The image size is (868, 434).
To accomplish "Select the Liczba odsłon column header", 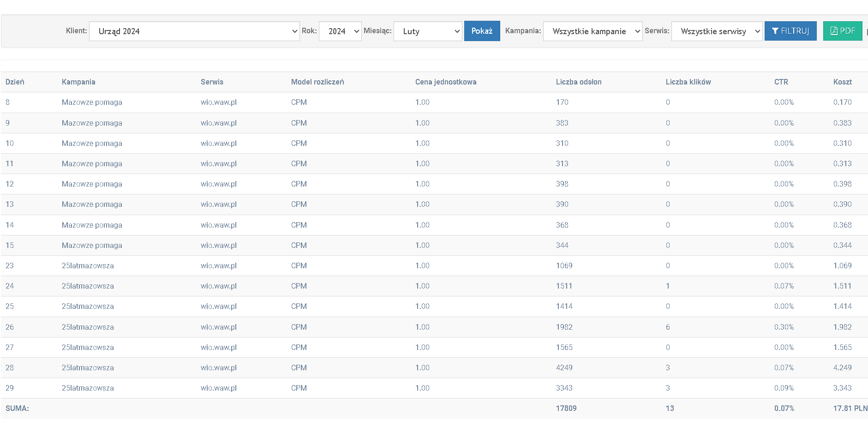I will click(x=578, y=82).
